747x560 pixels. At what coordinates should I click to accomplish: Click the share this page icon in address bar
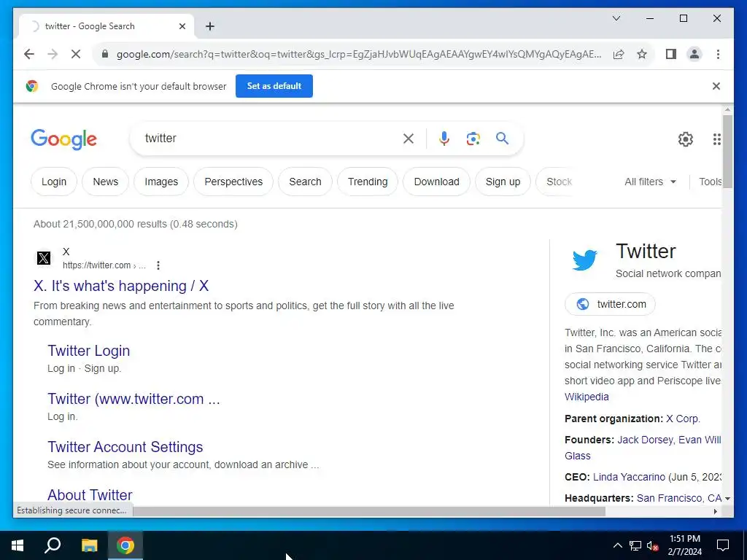click(619, 54)
